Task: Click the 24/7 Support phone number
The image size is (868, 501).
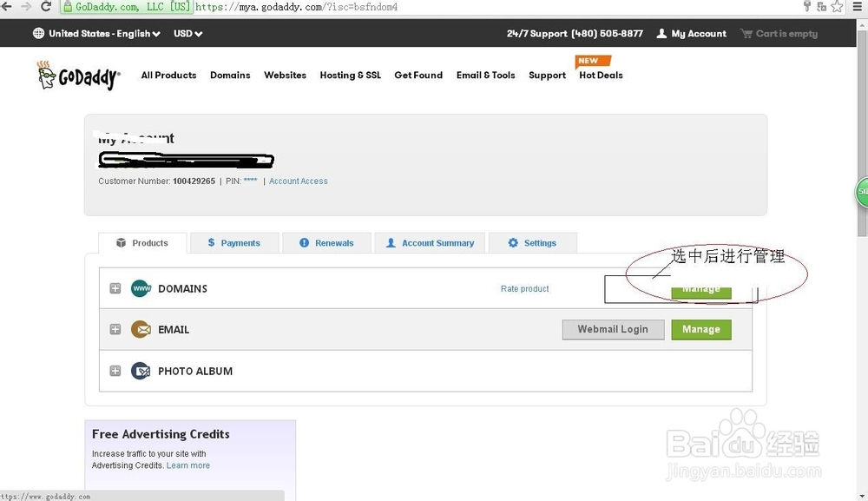Action: click(x=607, y=33)
